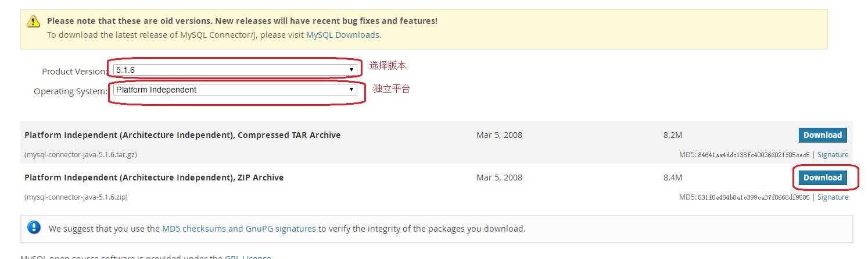Click the 8.4M file size text
The width and height of the screenshot is (868, 259).
point(672,178)
